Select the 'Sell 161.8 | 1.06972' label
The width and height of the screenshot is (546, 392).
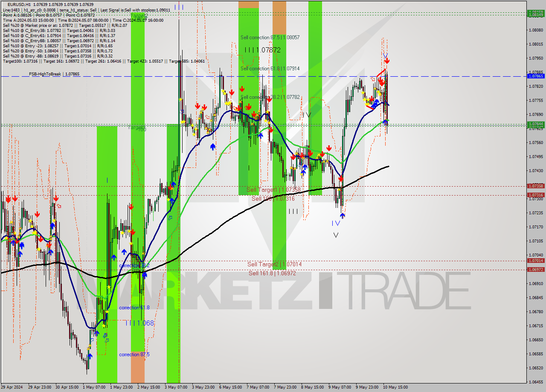coord(273,273)
